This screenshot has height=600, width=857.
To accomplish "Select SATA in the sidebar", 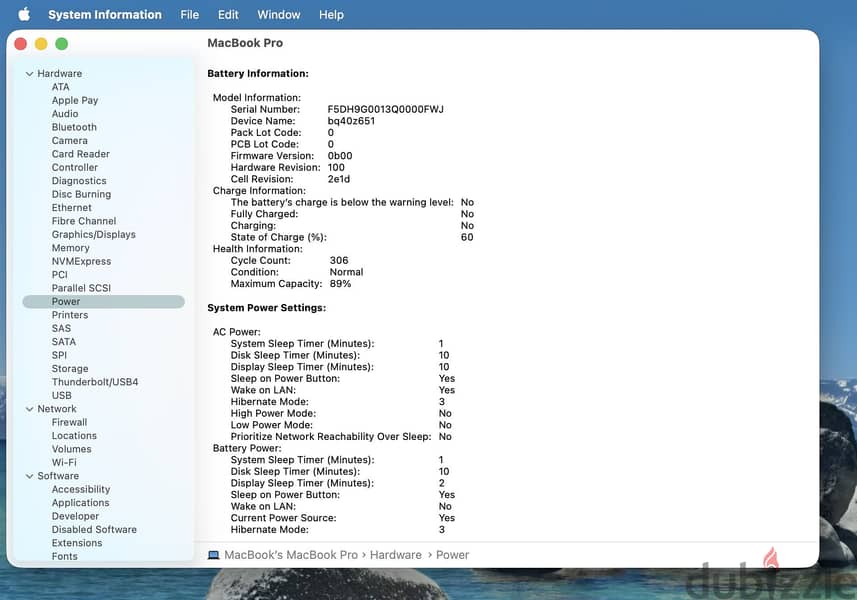I will (64, 342).
